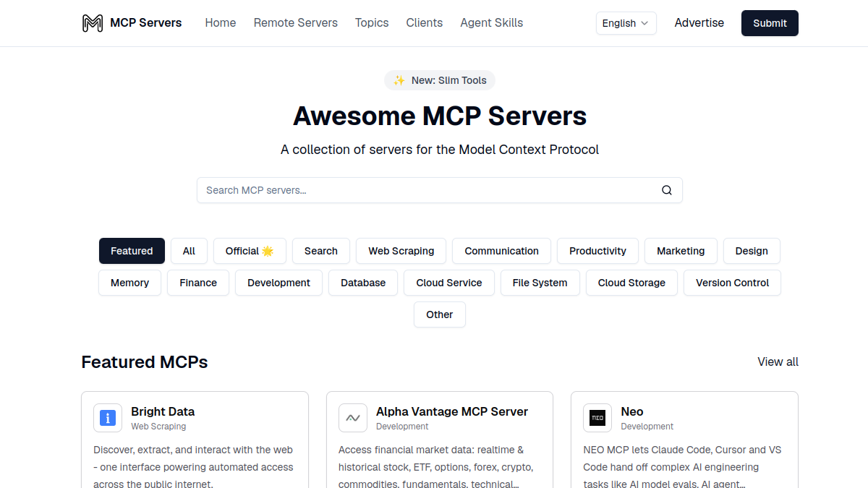Select the Featured category filter
Viewport: 868px width, 488px height.
[x=132, y=251]
